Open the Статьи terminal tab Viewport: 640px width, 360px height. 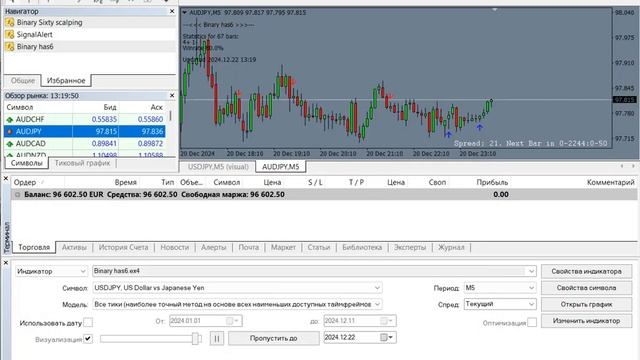click(319, 247)
